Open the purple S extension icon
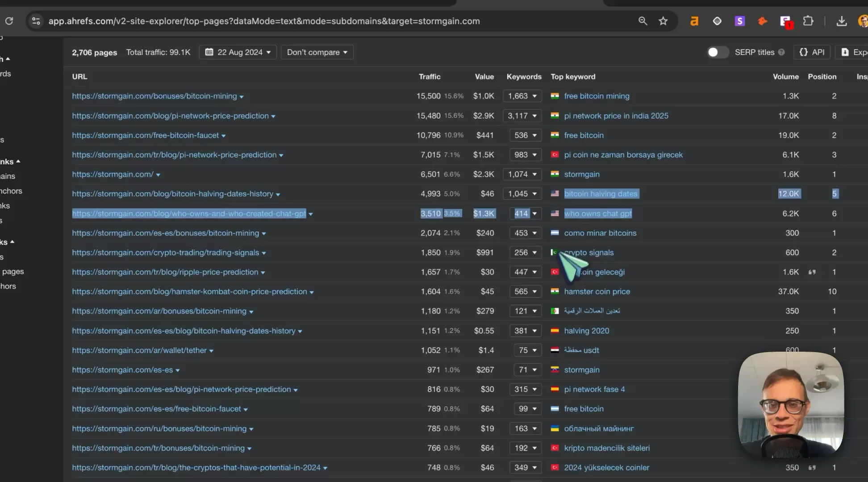Viewport: 868px width, 482px height. (x=740, y=21)
